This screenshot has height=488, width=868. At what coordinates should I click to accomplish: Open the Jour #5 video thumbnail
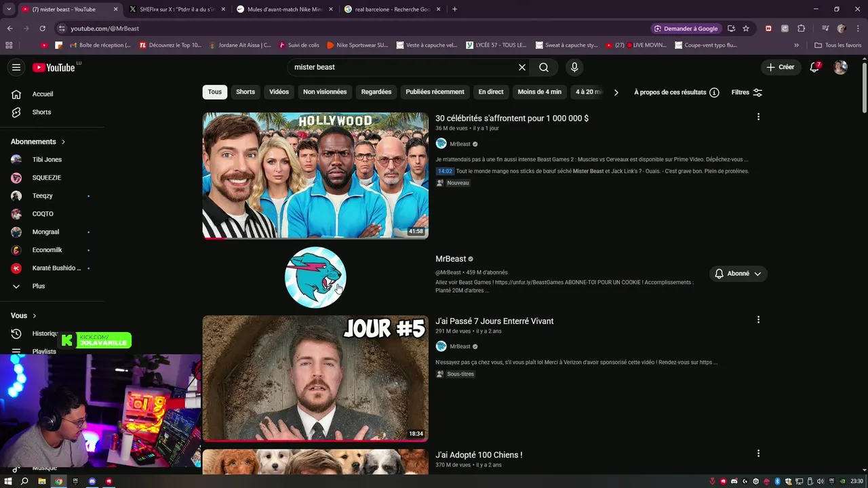[x=315, y=378]
